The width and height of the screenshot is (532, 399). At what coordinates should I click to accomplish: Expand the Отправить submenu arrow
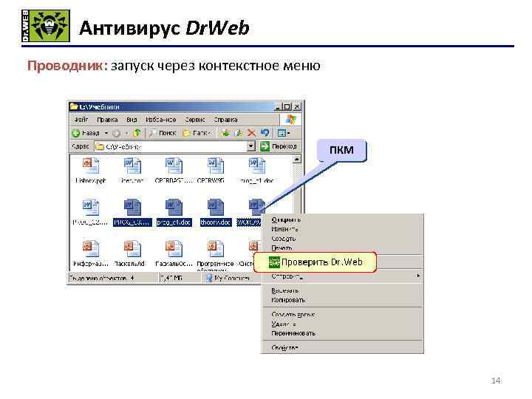(x=418, y=276)
